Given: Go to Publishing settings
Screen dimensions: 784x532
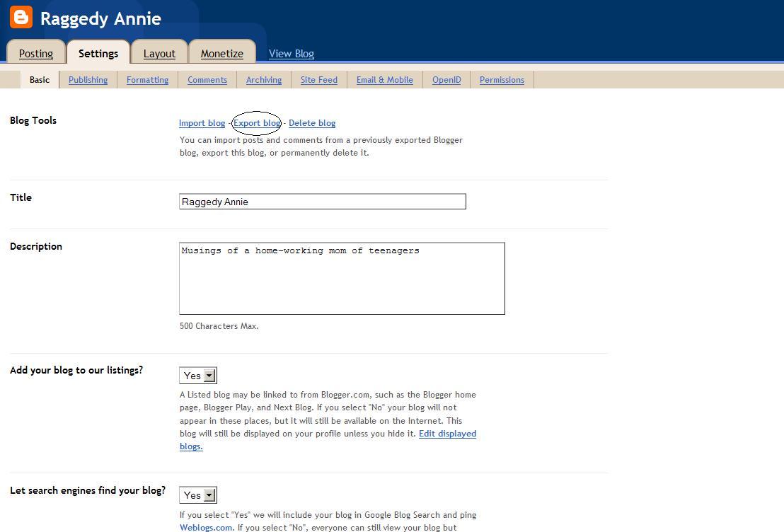Looking at the screenshot, I should point(88,80).
